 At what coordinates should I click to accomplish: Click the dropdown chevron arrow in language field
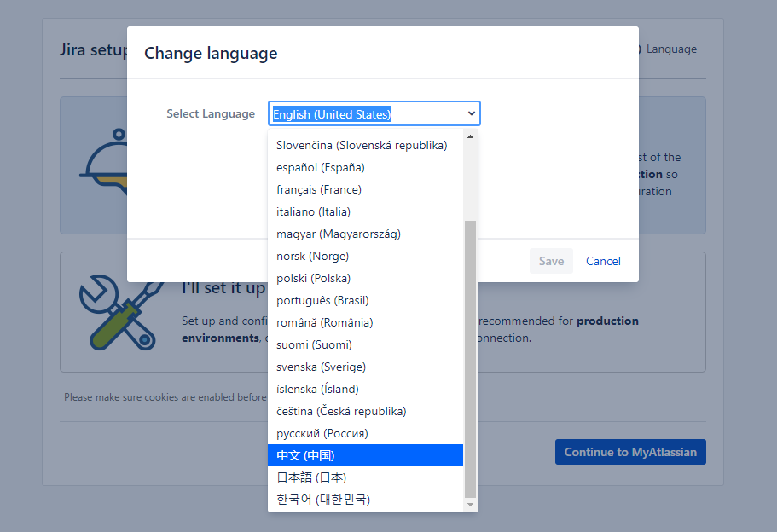tap(472, 113)
